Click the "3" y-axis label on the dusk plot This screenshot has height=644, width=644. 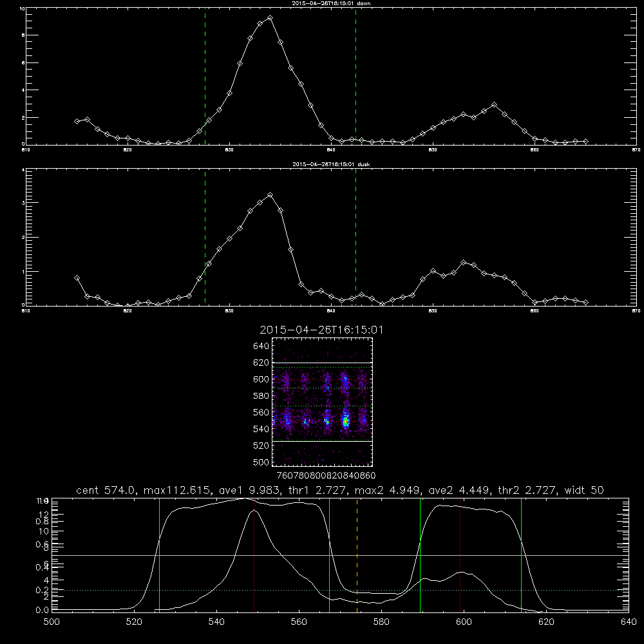[23, 203]
